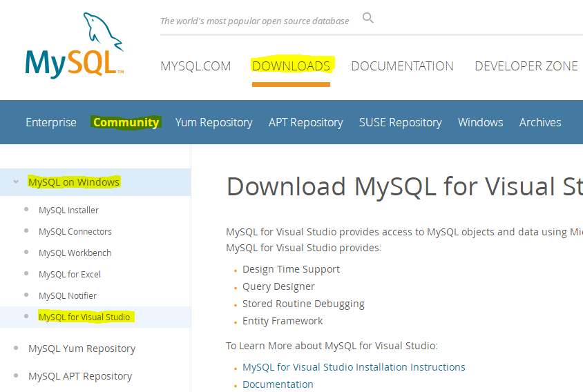Select Enterprise in the blue bar
Image resolution: width=583 pixels, height=392 pixels.
tap(51, 122)
